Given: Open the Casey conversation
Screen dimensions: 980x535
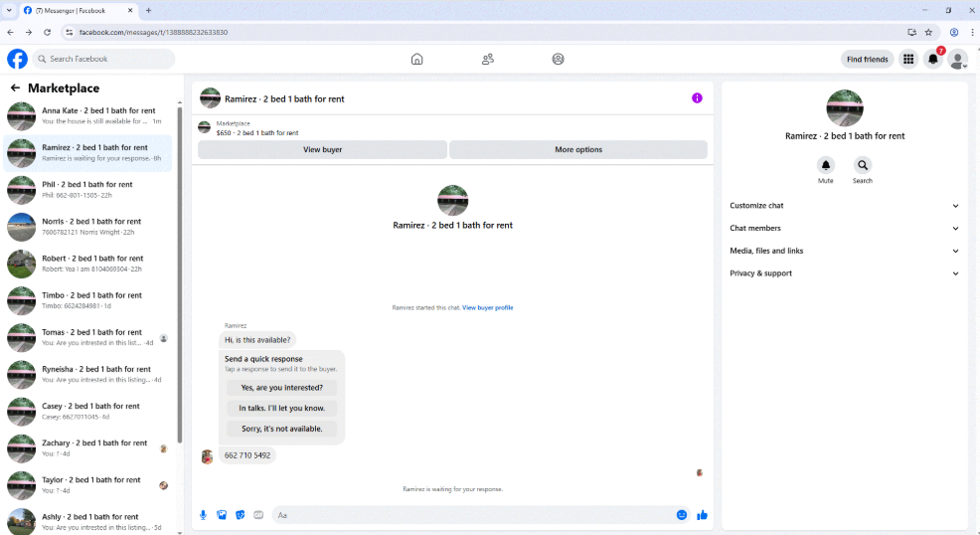Looking at the screenshot, I should coord(88,411).
